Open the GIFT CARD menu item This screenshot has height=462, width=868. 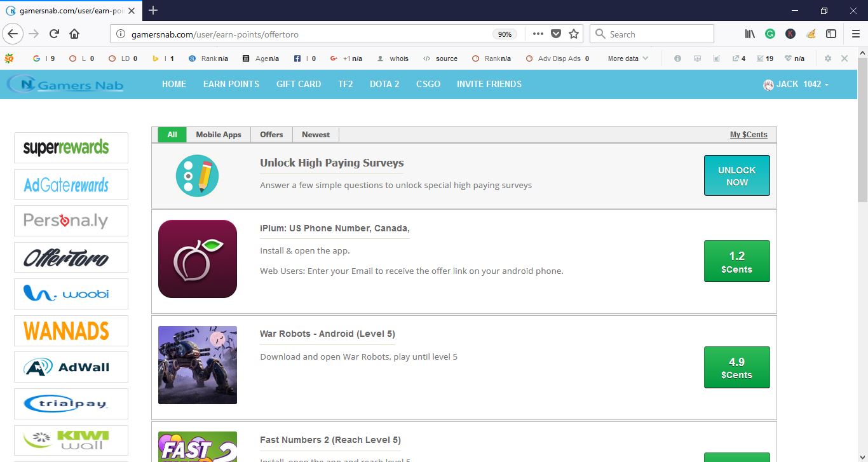pos(299,84)
